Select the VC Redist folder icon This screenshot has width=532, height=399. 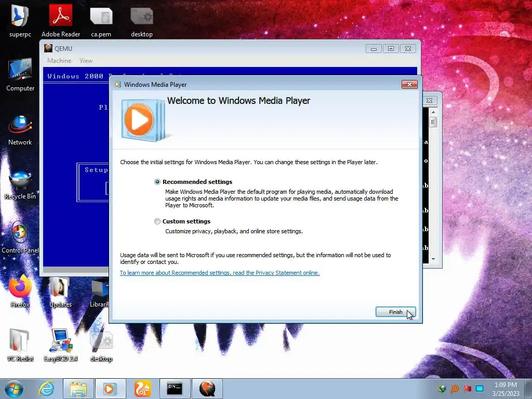20,345
